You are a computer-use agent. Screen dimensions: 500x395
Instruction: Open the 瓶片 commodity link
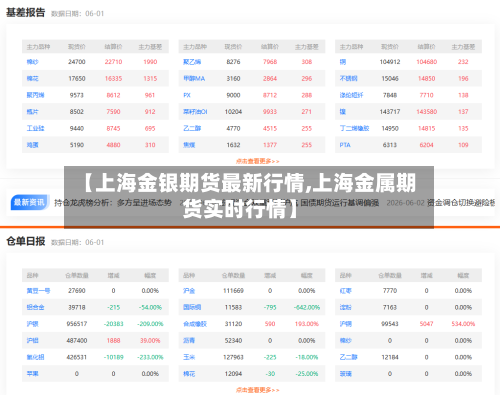[x=32, y=112]
